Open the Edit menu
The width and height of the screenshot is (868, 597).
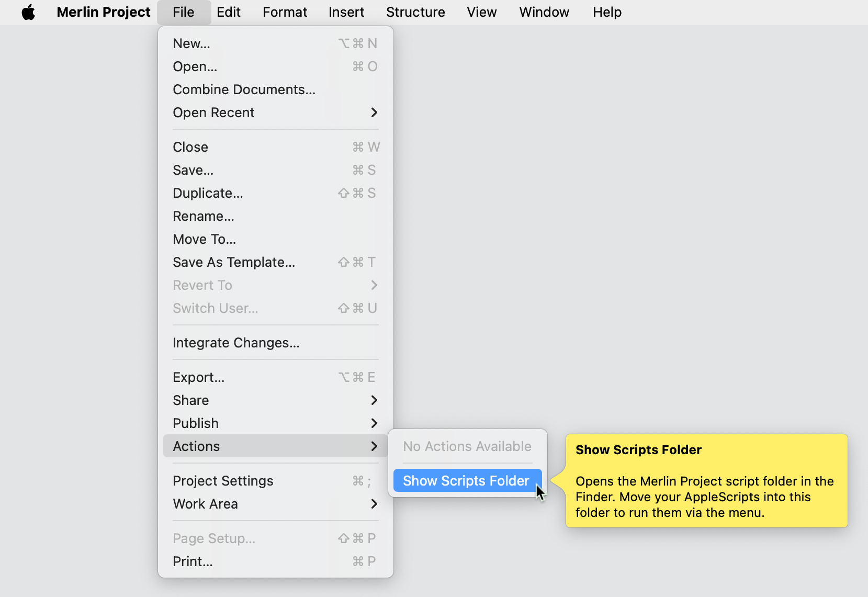coord(229,12)
